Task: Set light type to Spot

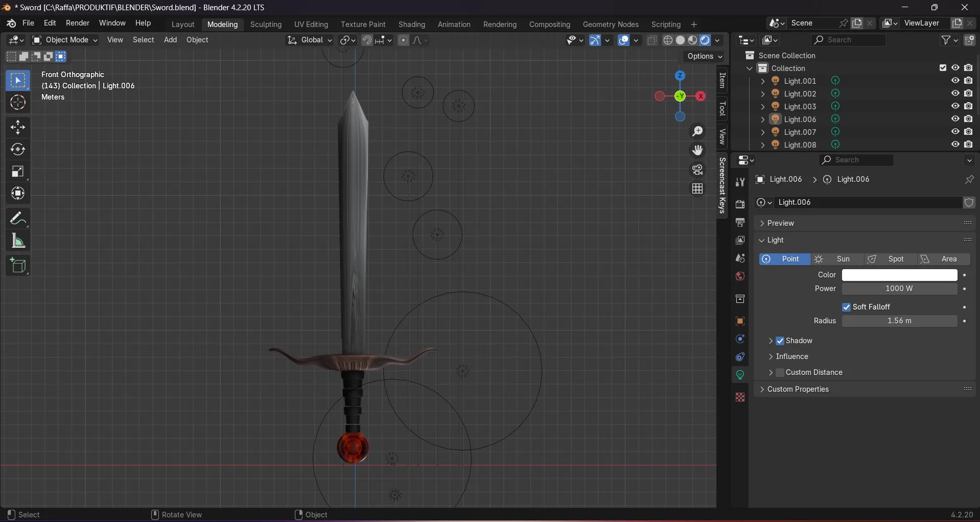Action: pyautogui.click(x=890, y=259)
